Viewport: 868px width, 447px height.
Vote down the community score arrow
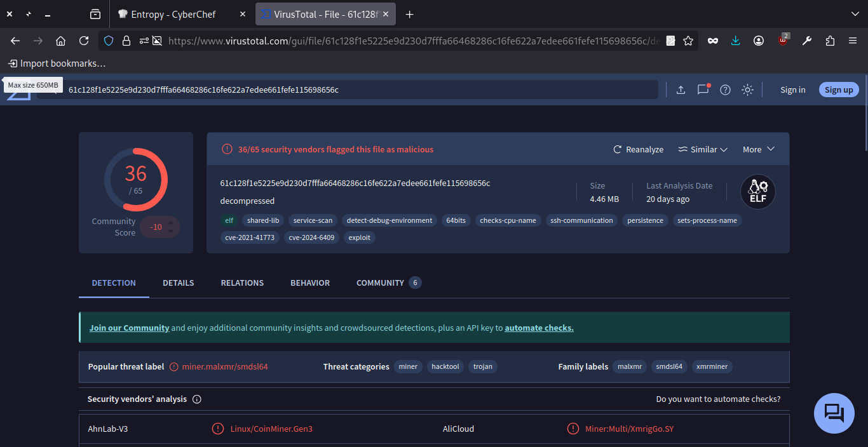(171, 232)
